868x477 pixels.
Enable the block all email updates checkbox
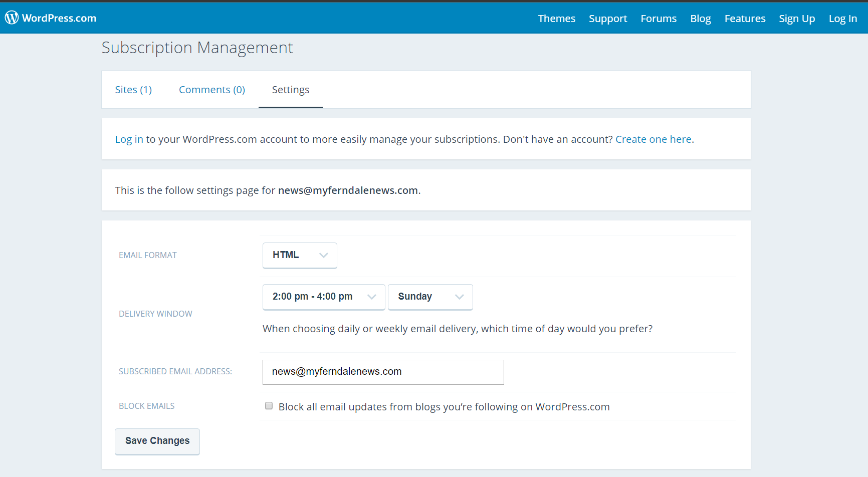click(269, 406)
